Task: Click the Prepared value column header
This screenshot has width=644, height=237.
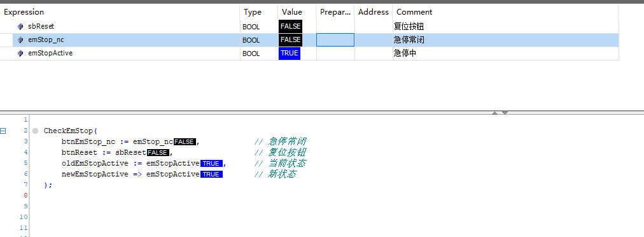Action: (x=335, y=12)
